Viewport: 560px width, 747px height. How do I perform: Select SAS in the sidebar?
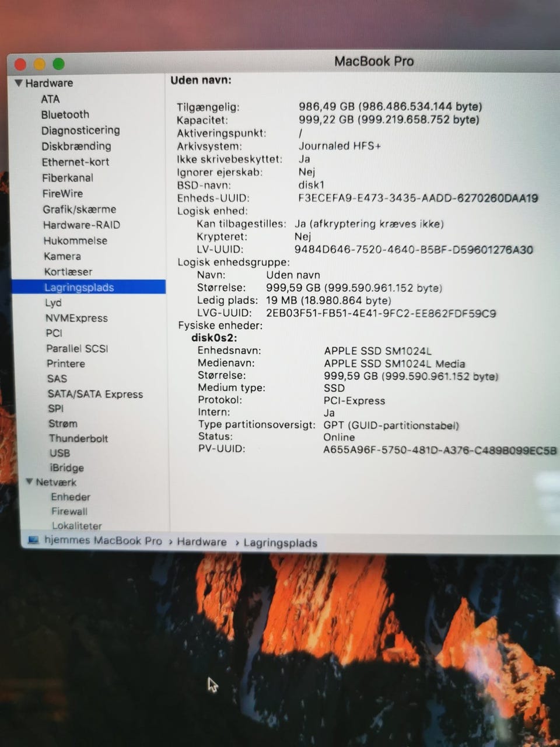[57, 379]
